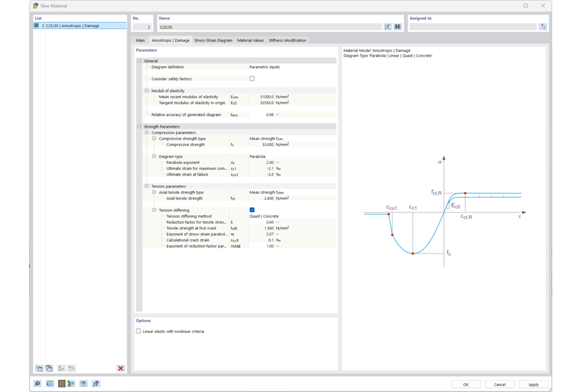The height and width of the screenshot is (392, 582).
Task: Confirm with the OK button
Action: coord(466,384)
